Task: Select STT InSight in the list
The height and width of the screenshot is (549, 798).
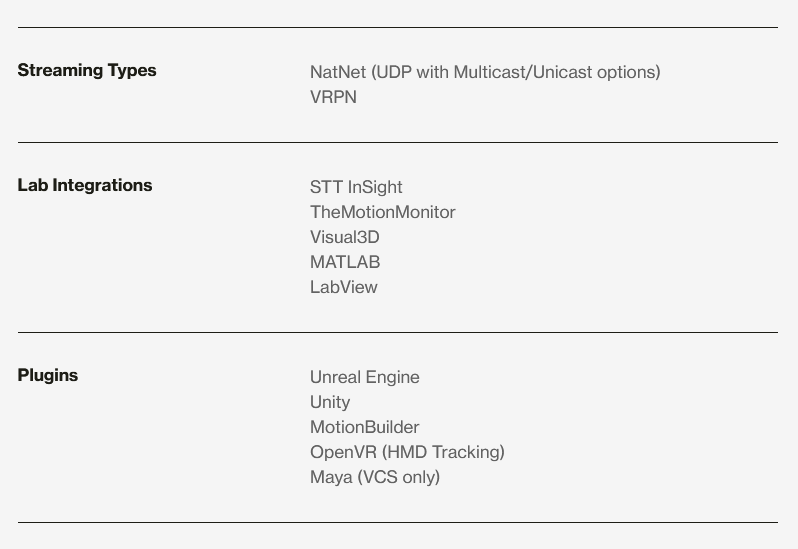Action: click(x=356, y=187)
